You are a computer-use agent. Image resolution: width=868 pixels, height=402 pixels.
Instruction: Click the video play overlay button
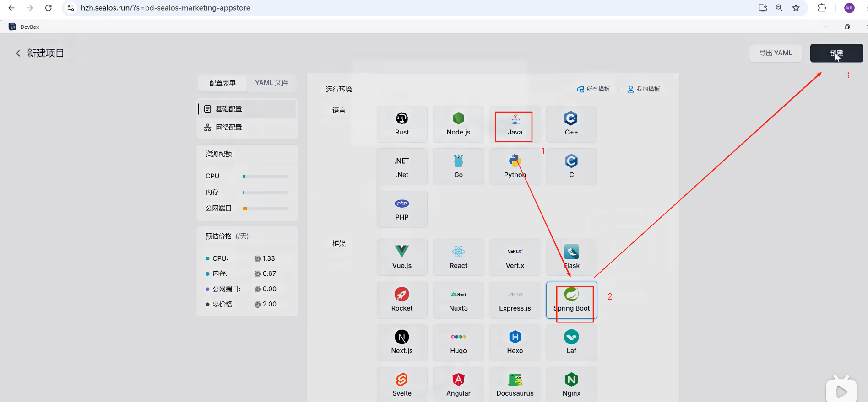click(x=841, y=391)
